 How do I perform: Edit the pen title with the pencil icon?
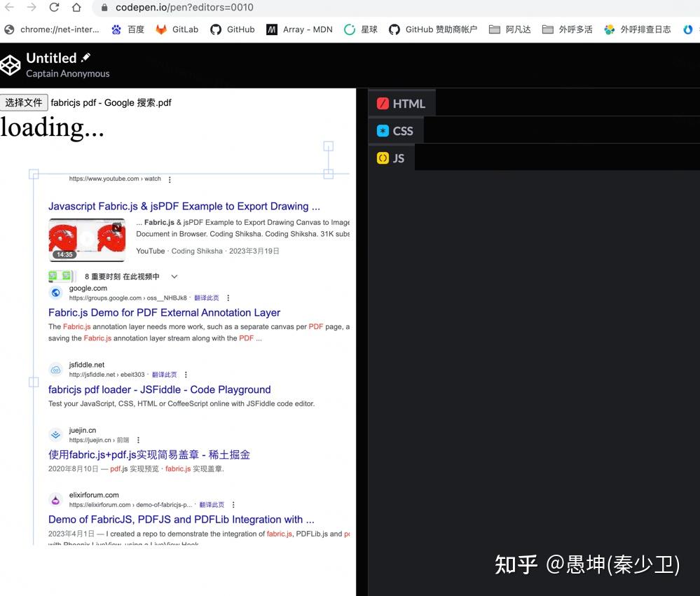pyautogui.click(x=85, y=57)
